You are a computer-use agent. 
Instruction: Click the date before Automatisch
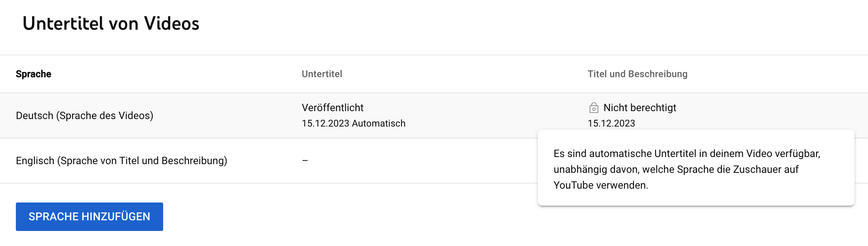[x=325, y=123]
